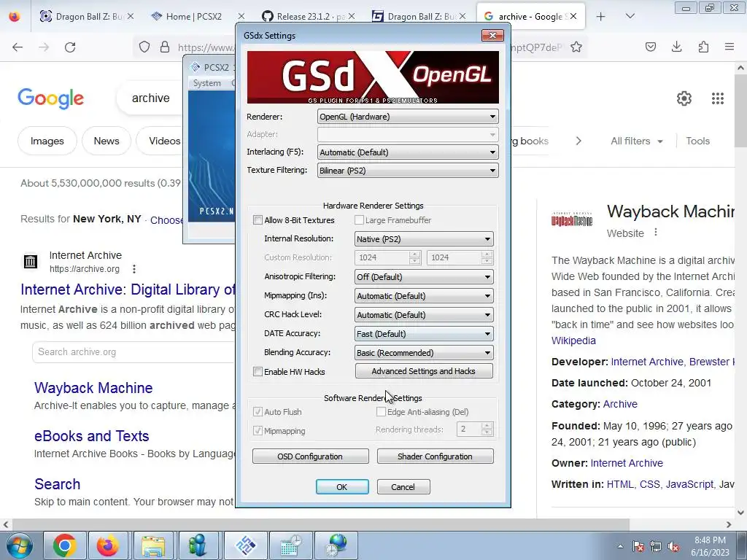Open a new browser tab
This screenshot has width=747, height=560.
(601, 16)
